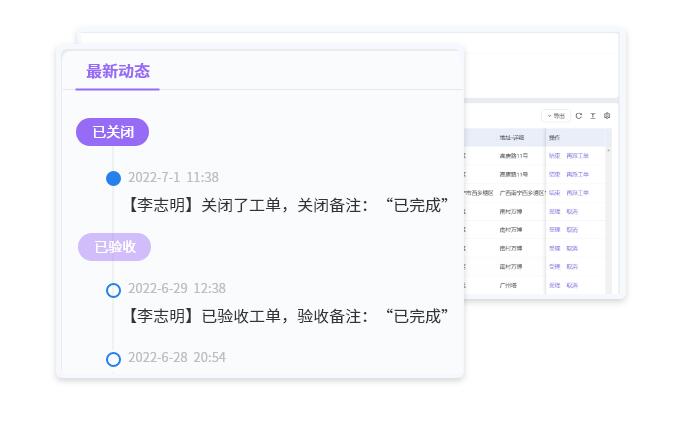Viewport: 680px width, 432px height.
Task: Click the 广州塔 address cell
Action: coord(508,285)
